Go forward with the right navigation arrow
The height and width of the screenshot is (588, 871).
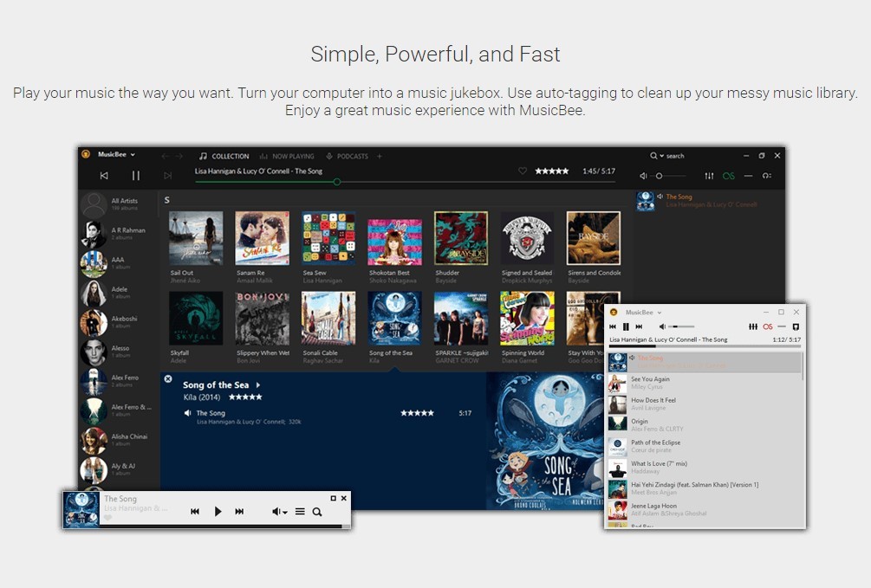point(179,156)
